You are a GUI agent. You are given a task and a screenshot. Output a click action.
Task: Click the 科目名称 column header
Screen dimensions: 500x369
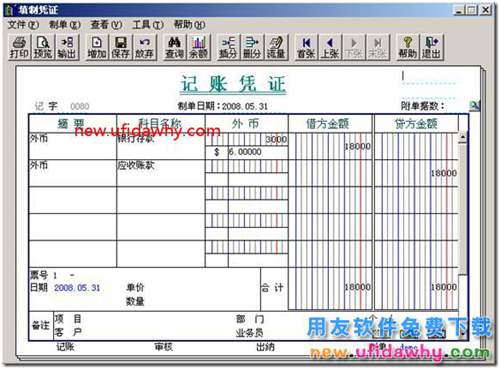point(161,124)
